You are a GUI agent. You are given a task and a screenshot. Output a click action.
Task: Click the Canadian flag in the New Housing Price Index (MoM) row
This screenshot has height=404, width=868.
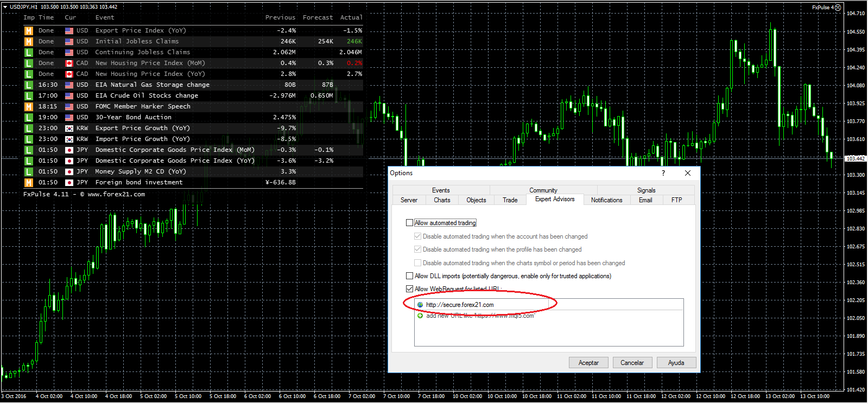click(x=69, y=63)
